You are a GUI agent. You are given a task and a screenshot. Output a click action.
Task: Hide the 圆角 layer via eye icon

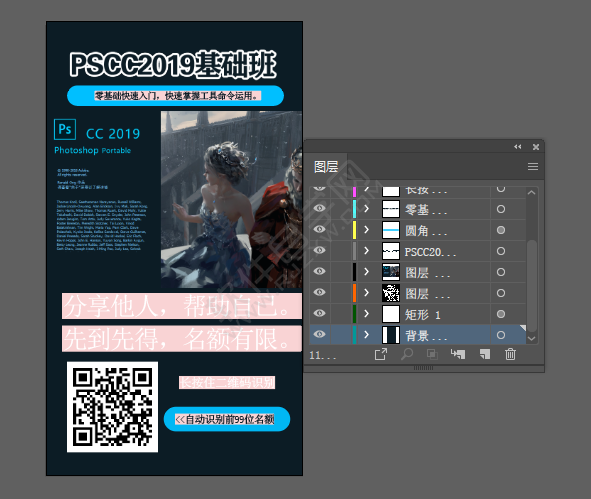pyautogui.click(x=319, y=230)
